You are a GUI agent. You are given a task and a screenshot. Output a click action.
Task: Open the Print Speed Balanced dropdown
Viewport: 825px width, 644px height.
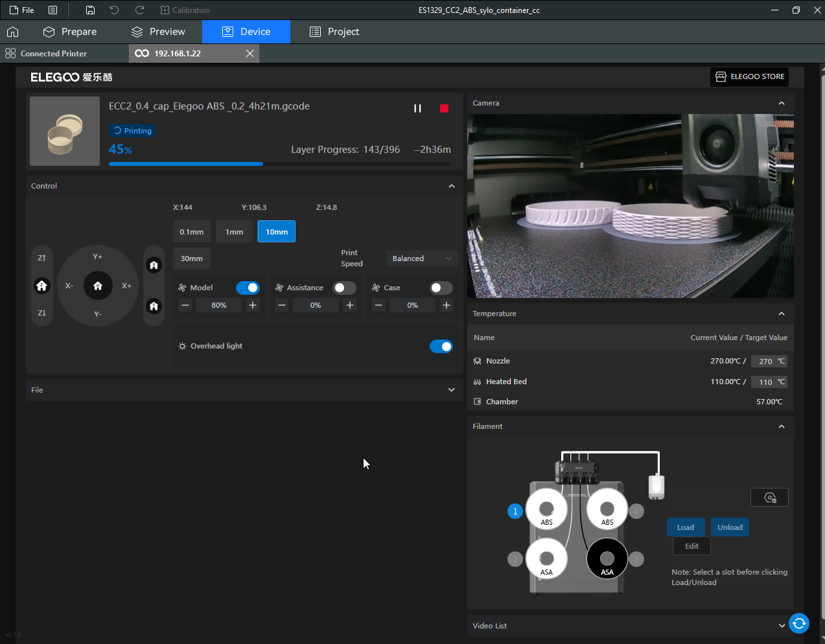point(421,259)
